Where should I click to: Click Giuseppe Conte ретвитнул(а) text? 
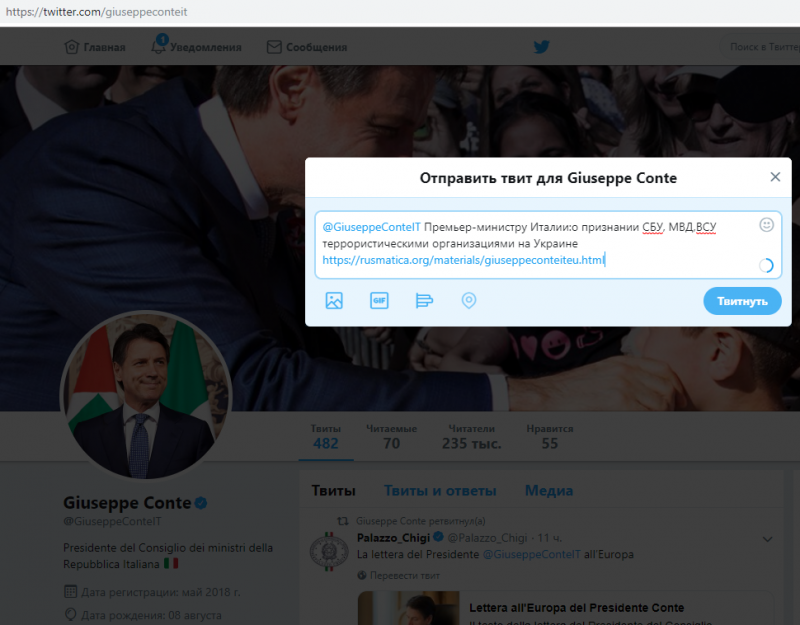420,521
